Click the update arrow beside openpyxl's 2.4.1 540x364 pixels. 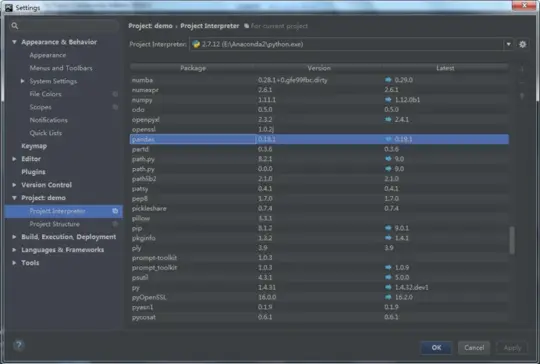388,119
